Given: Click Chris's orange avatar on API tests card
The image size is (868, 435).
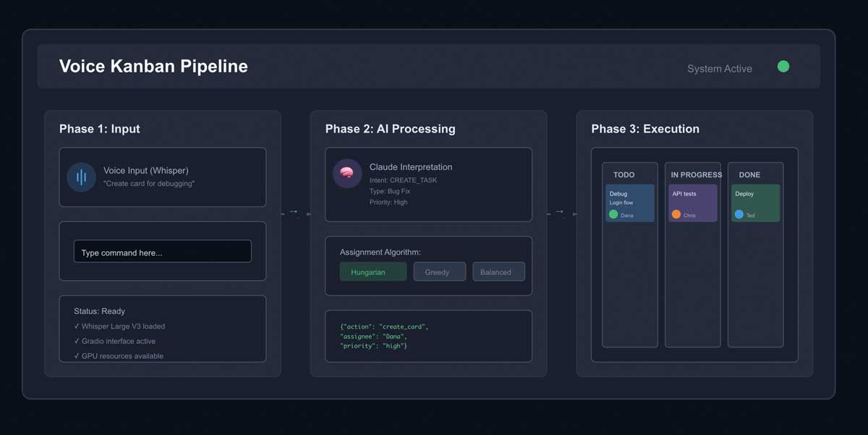Looking at the screenshot, I should coord(675,215).
